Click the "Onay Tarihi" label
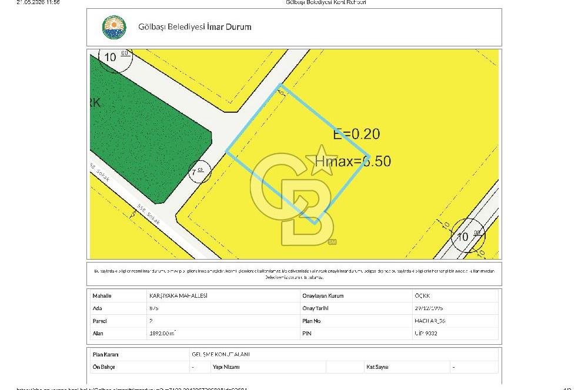This screenshot has width=588, height=390. (315, 308)
